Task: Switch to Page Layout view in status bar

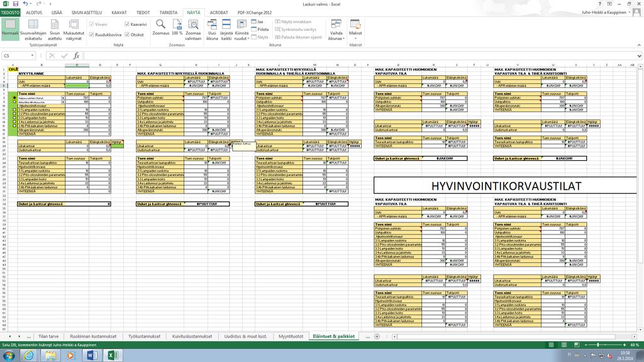Action: coord(564,345)
